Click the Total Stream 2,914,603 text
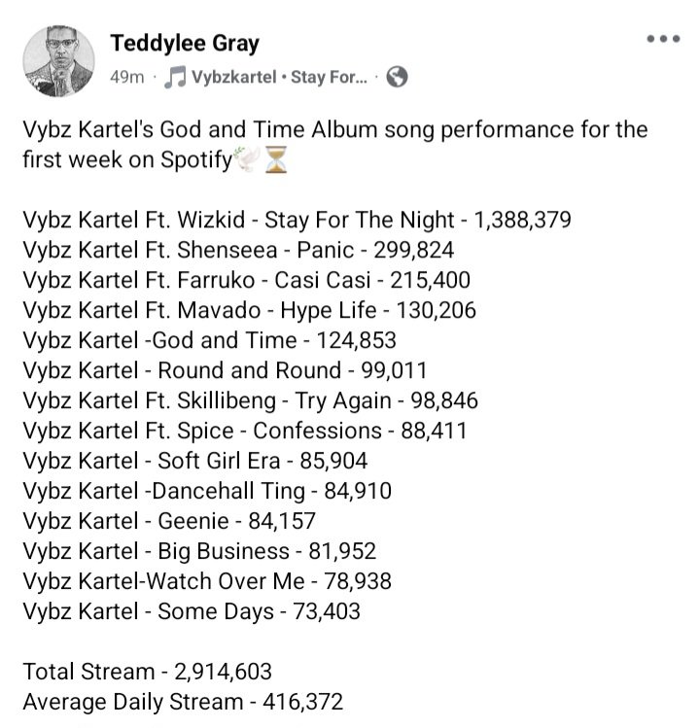This screenshot has height=728, width=700. point(147,672)
